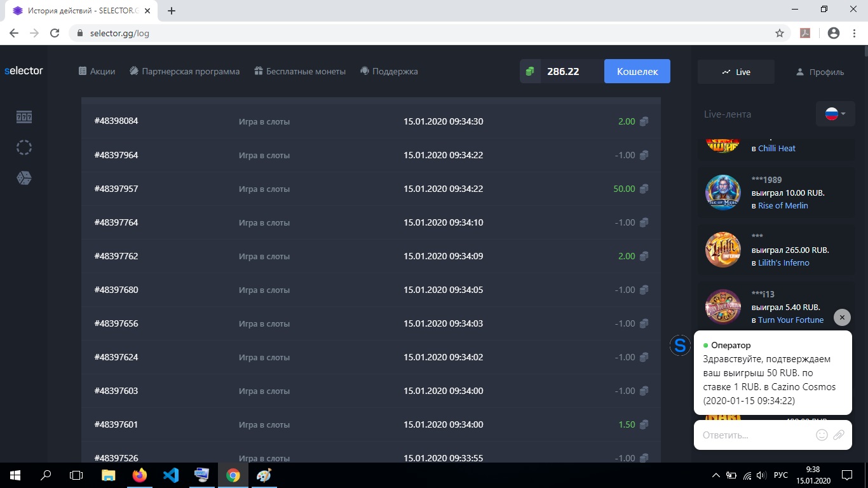Switch to the Live tab
This screenshot has height=488, width=868.
point(736,72)
